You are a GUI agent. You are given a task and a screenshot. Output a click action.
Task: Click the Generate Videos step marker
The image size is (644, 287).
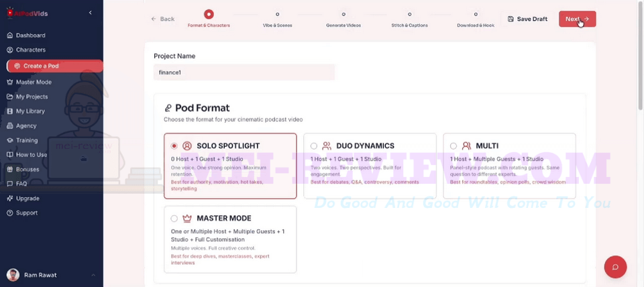(x=343, y=14)
